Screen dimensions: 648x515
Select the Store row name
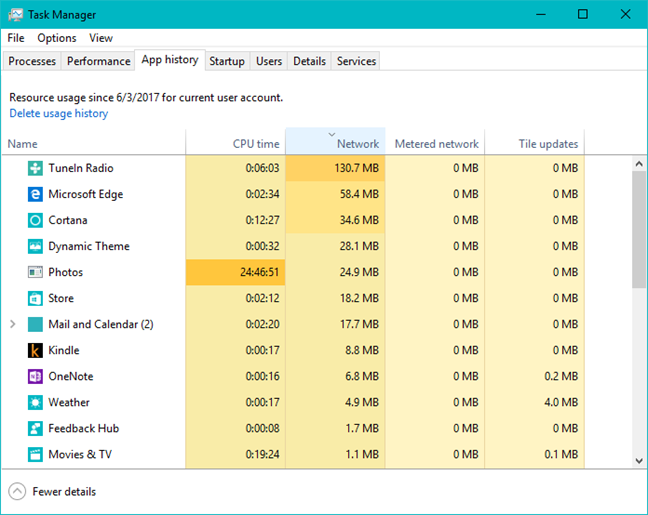coord(61,298)
